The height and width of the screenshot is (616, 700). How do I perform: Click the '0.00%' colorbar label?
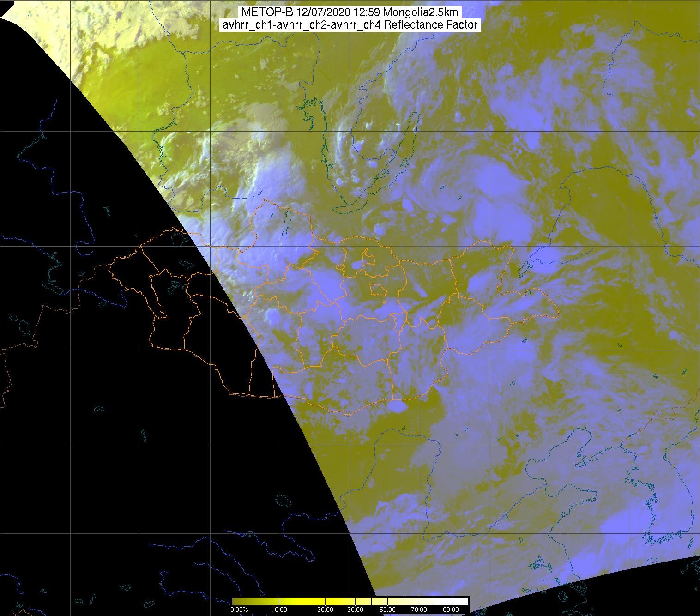(x=239, y=610)
